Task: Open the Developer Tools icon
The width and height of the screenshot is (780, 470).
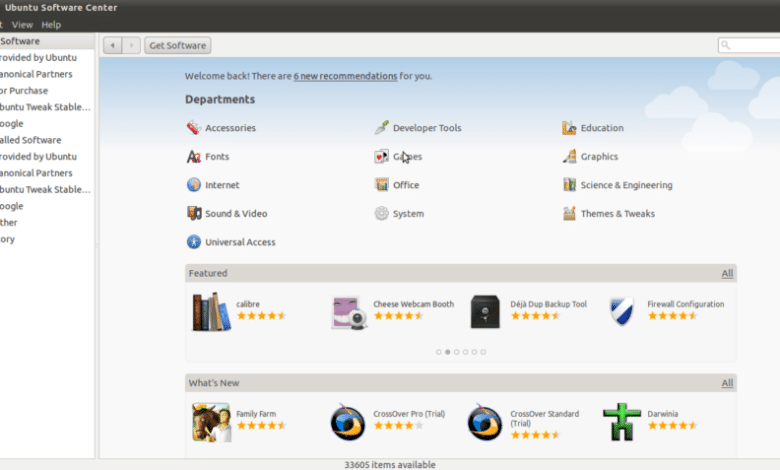Action: point(382,128)
